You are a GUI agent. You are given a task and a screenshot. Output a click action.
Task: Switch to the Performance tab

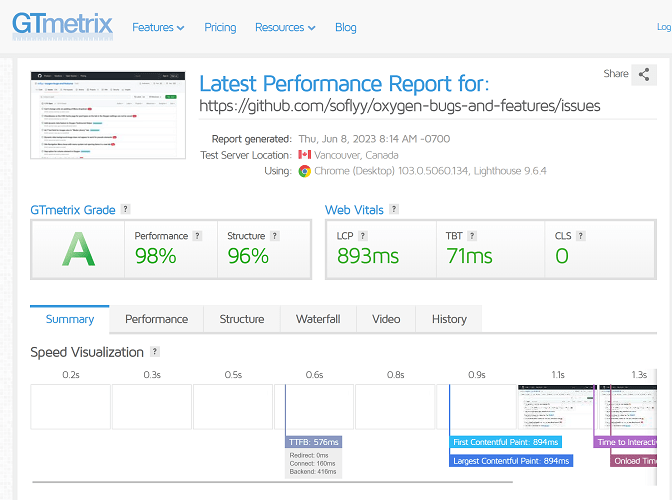(156, 319)
